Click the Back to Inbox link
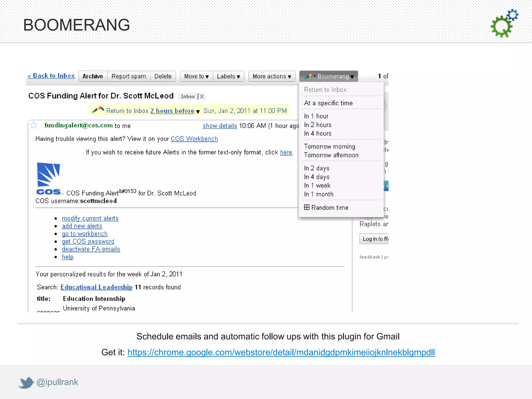Viewport: 532px width, 399px height. [51, 76]
